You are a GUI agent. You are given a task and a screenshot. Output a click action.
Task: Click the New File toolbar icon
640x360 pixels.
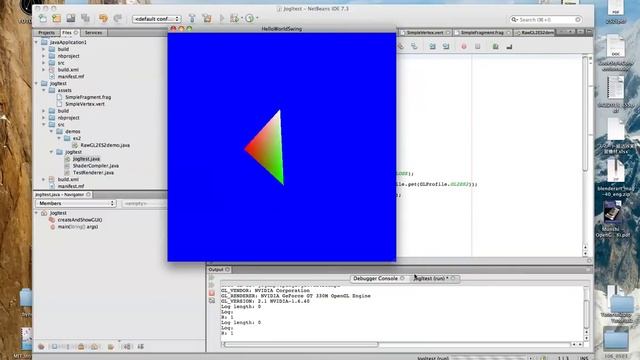43,18
